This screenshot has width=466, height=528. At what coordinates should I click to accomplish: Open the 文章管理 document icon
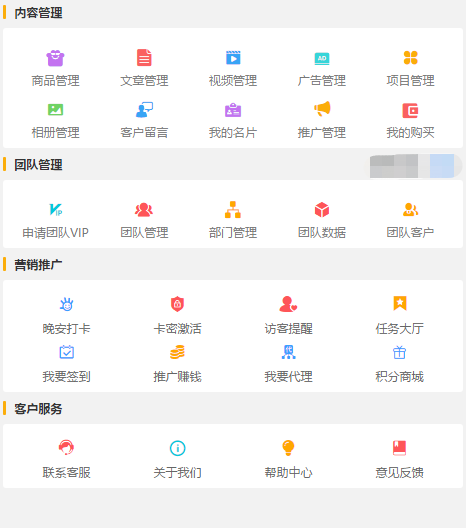[144, 58]
